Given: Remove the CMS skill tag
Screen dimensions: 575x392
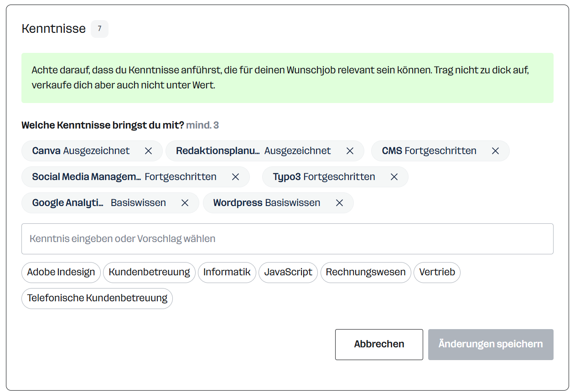Looking at the screenshot, I should coord(495,151).
